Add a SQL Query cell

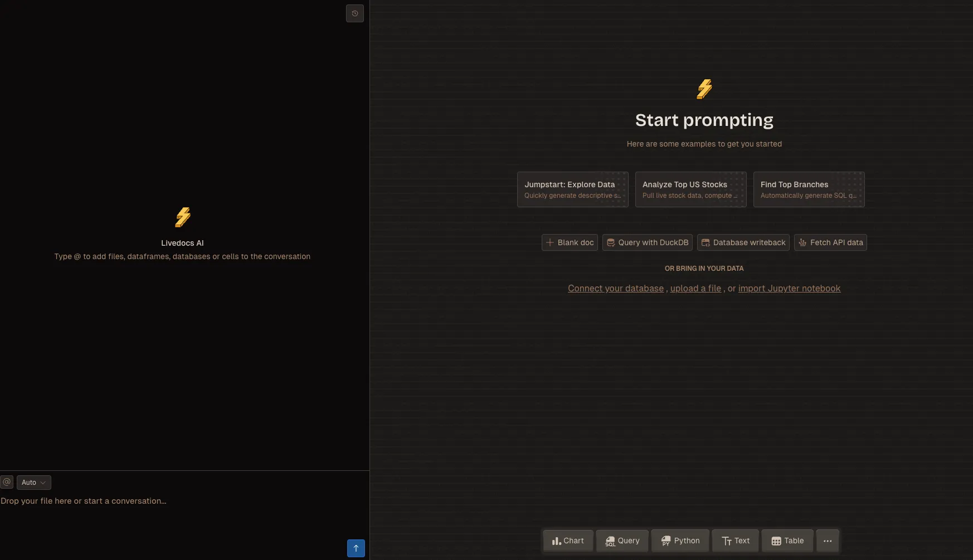coord(622,540)
